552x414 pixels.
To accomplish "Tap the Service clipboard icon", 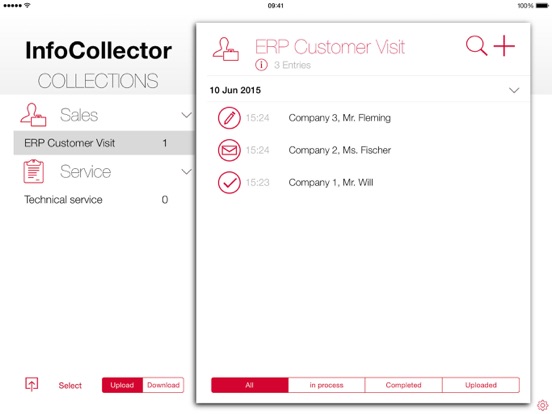I will (34, 171).
